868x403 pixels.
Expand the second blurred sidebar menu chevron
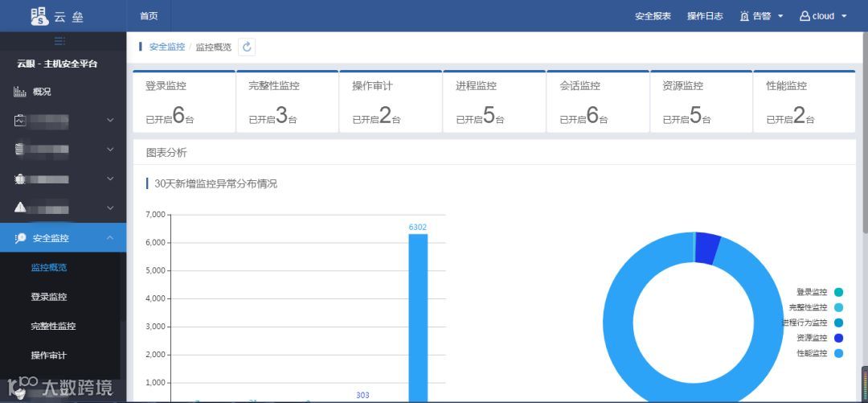[109, 149]
